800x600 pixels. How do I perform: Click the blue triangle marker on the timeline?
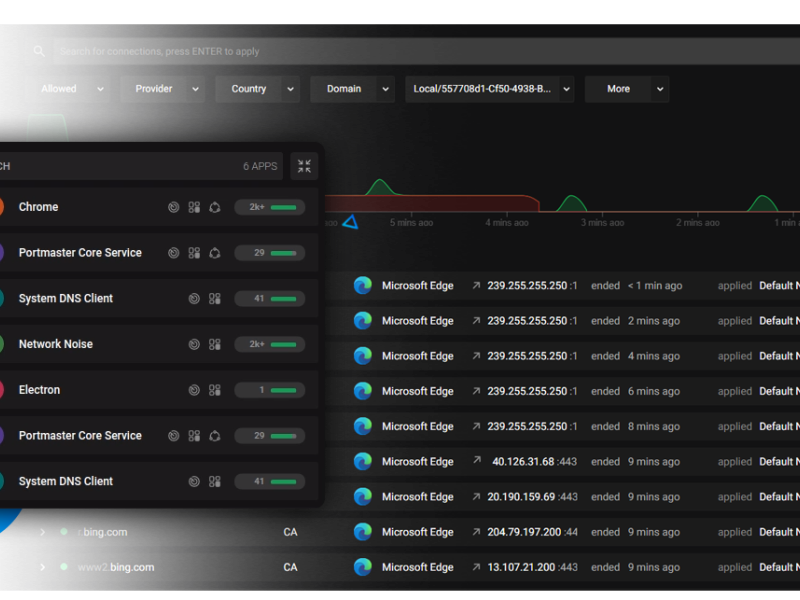(351, 222)
